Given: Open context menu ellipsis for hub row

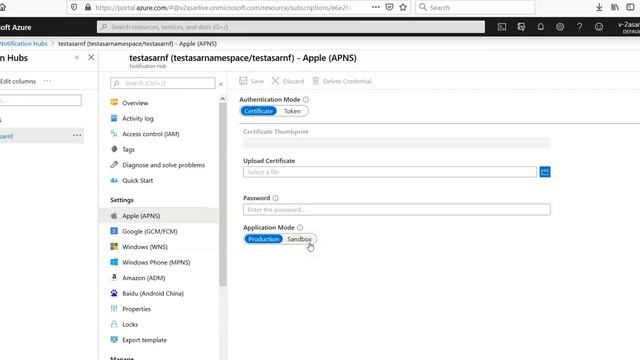Looking at the screenshot, I should tap(77, 136).
